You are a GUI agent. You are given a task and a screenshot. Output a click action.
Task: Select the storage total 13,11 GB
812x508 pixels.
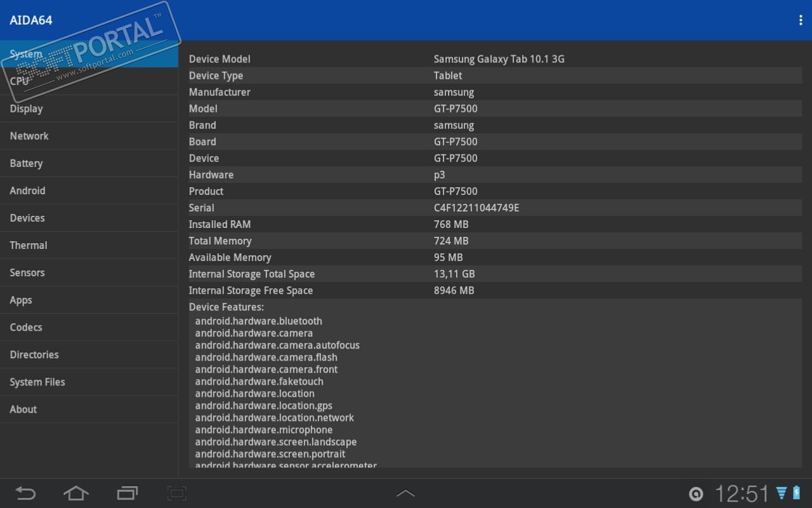(454, 274)
